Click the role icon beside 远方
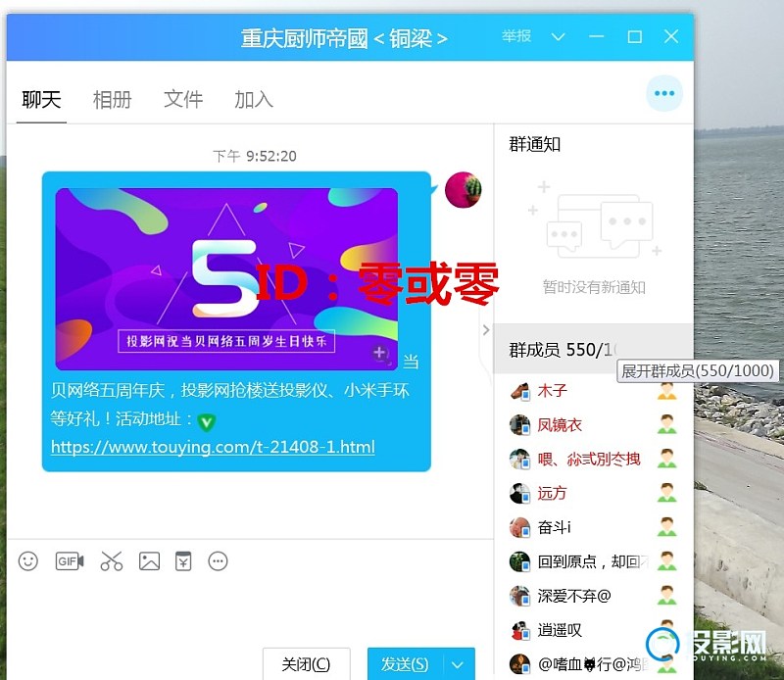Image resolution: width=784 pixels, height=680 pixels. click(667, 493)
